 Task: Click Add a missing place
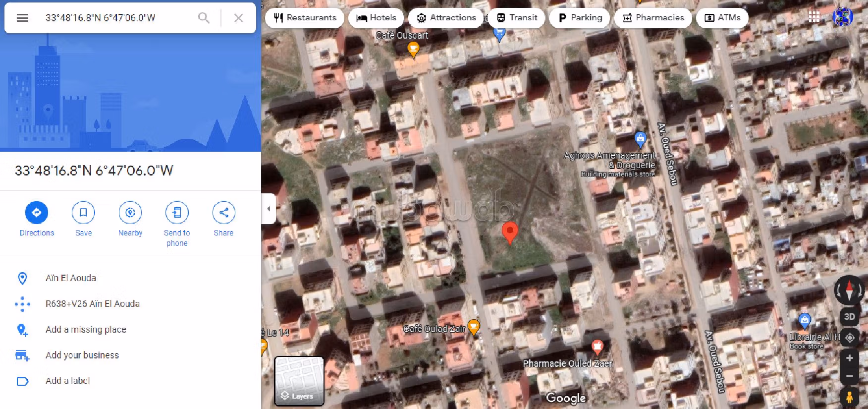click(86, 330)
